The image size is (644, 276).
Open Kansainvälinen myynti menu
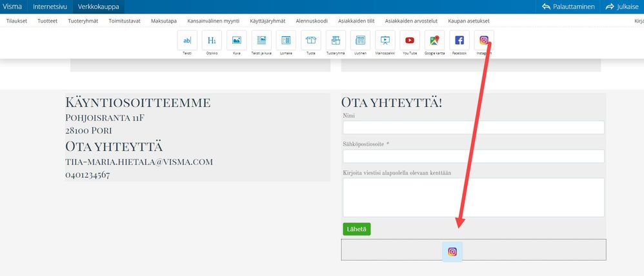213,21
